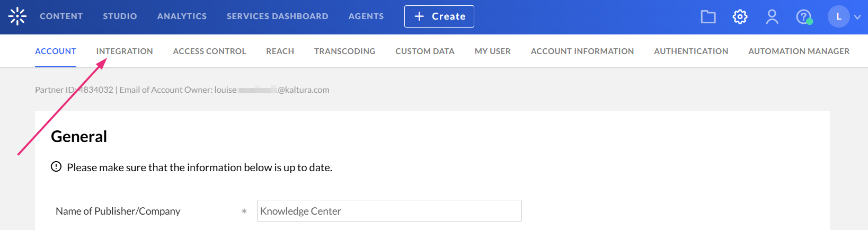Select the Access Control tab
This screenshot has height=230, width=868.
pyautogui.click(x=209, y=51)
